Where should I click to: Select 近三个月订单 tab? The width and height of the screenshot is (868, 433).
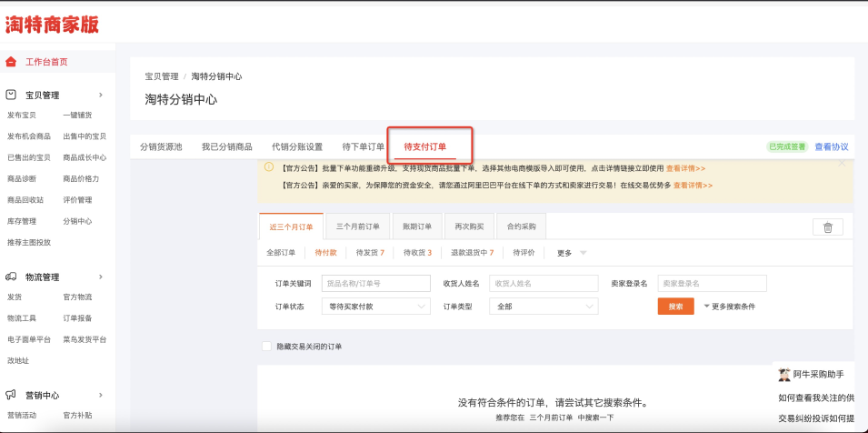pyautogui.click(x=291, y=227)
